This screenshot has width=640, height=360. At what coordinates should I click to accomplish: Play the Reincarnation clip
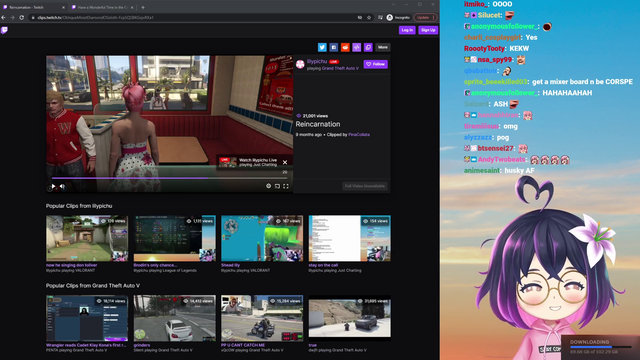coord(53,186)
